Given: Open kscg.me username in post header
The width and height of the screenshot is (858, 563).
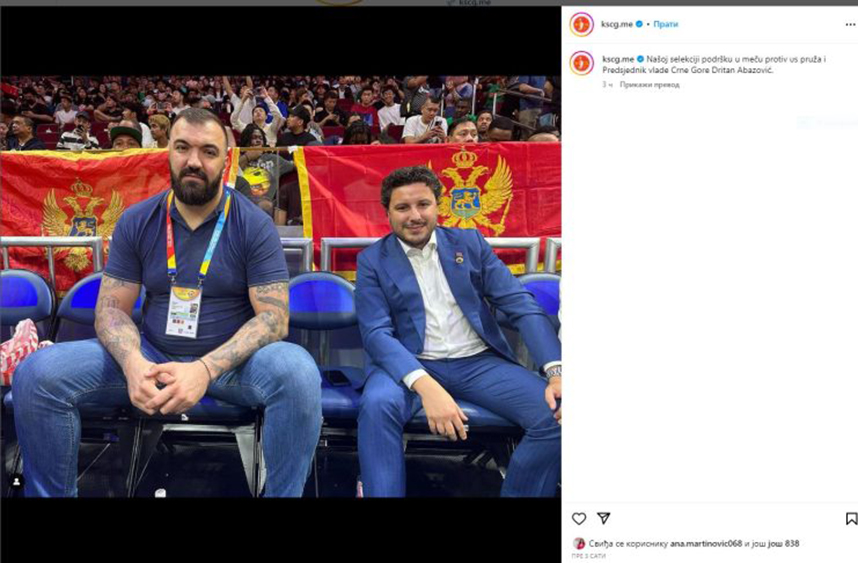Looking at the screenshot, I should [617, 24].
